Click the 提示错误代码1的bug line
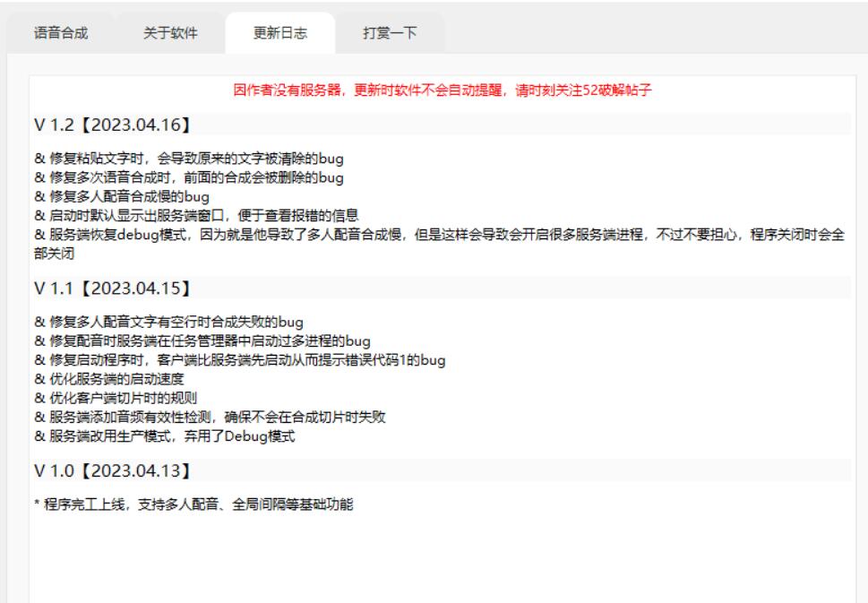This screenshot has height=603, width=868. click(239, 360)
